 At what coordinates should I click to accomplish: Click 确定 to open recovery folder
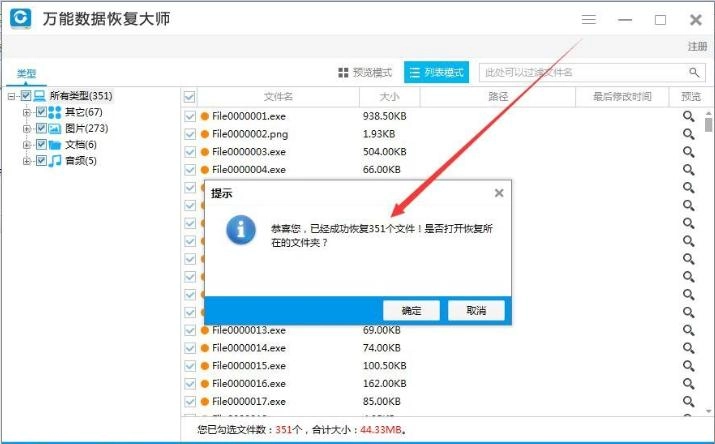click(x=411, y=310)
